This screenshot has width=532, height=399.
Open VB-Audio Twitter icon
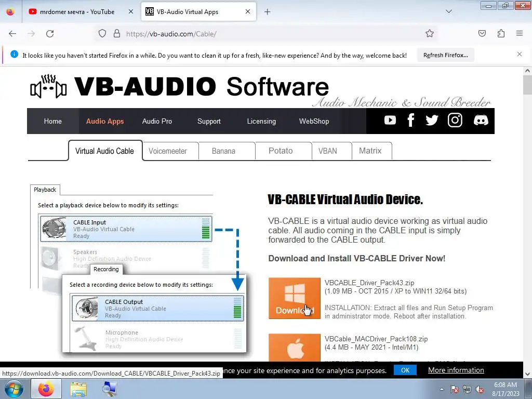coord(432,120)
